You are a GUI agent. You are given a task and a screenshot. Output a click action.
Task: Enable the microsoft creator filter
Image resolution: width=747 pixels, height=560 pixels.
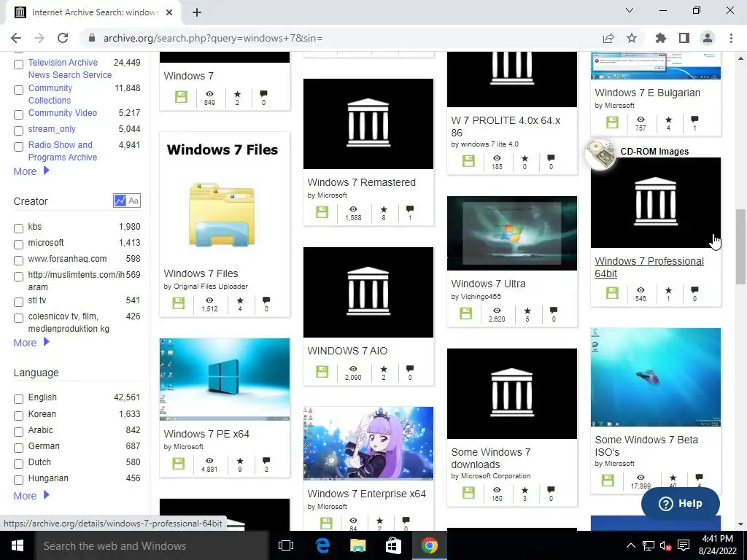[18, 245]
